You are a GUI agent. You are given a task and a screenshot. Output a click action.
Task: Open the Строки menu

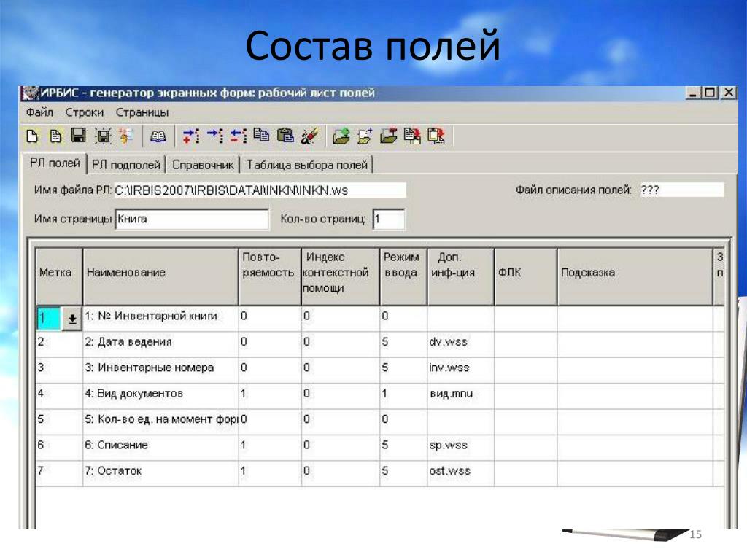pos(85,112)
